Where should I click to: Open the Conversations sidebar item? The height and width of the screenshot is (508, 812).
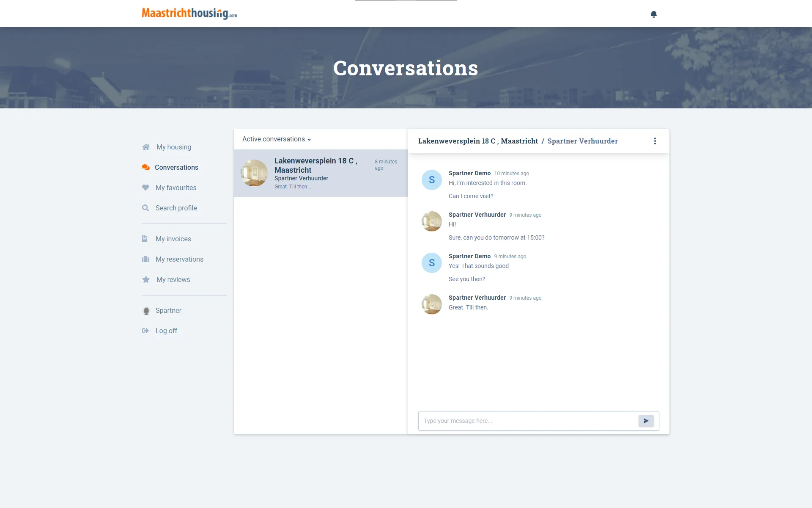[x=176, y=167]
